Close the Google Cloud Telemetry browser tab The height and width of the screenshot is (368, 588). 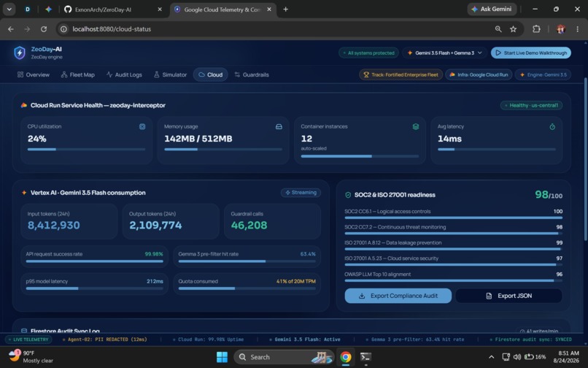[269, 9]
